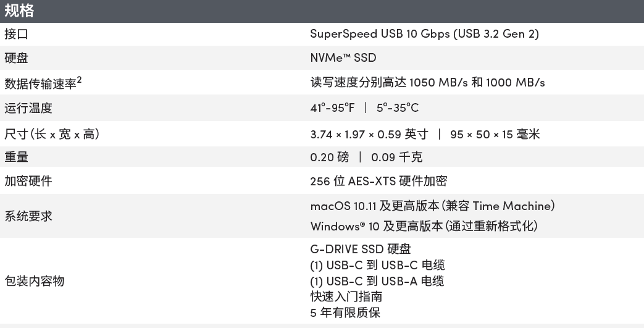Click the 5 年有限质保 warranty line

345,313
